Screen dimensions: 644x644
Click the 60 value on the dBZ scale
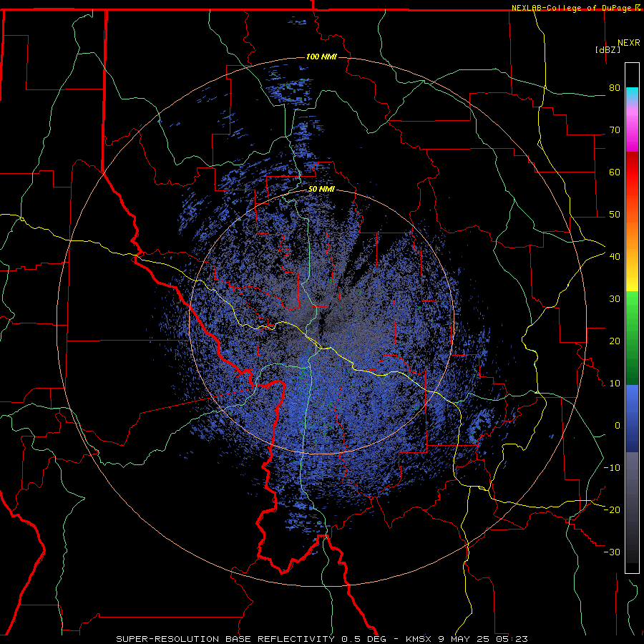click(x=615, y=172)
